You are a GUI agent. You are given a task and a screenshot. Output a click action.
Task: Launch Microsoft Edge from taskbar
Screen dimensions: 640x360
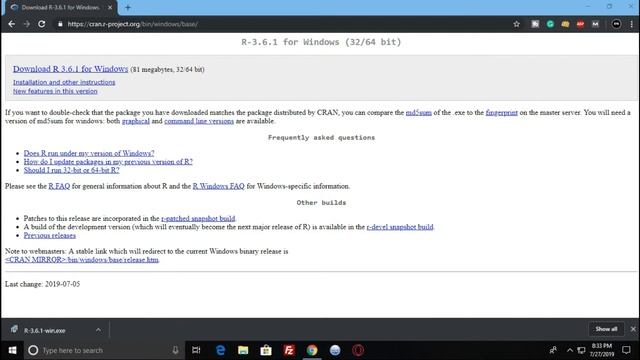point(220,350)
